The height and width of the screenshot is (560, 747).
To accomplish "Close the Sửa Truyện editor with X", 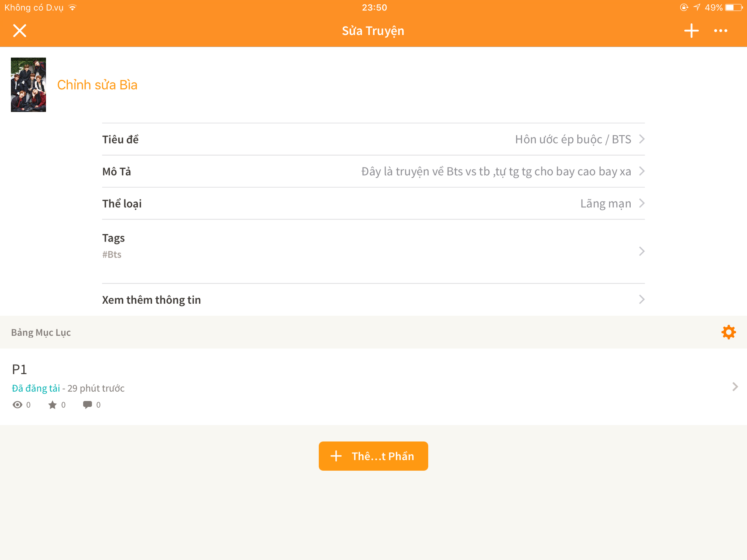I will [19, 31].
